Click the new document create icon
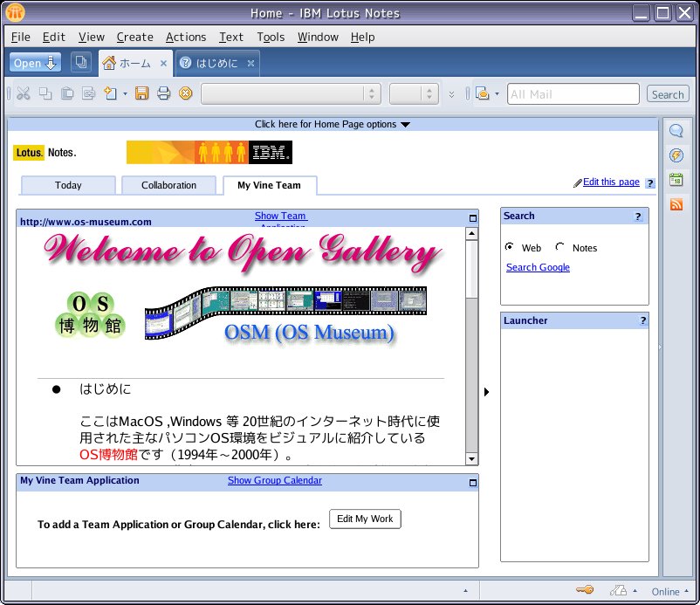The width and height of the screenshot is (700, 605). pos(111,93)
